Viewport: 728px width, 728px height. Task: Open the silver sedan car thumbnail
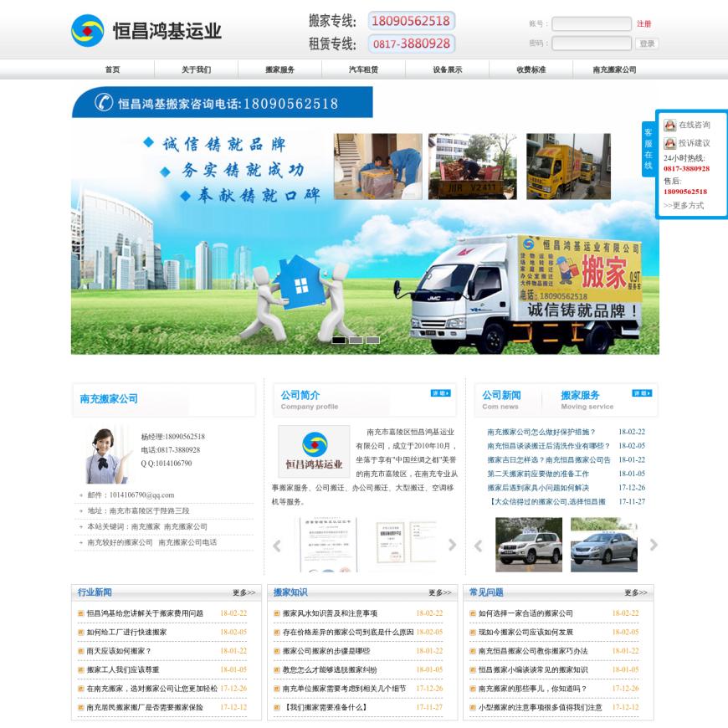coord(604,545)
